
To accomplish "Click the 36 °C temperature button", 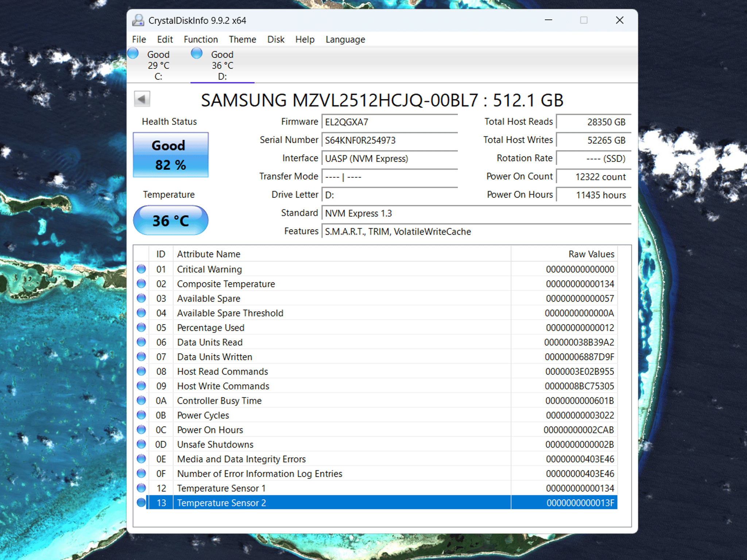I will 171,220.
